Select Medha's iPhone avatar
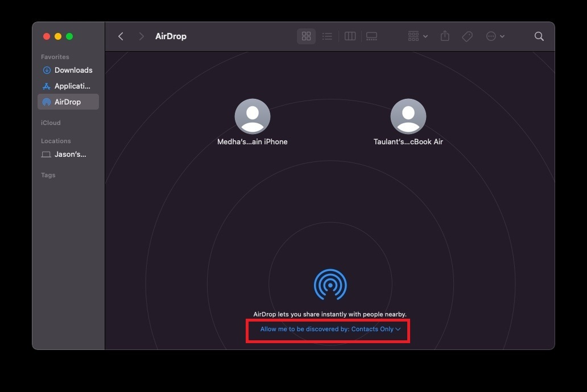587x392 pixels. tap(253, 116)
